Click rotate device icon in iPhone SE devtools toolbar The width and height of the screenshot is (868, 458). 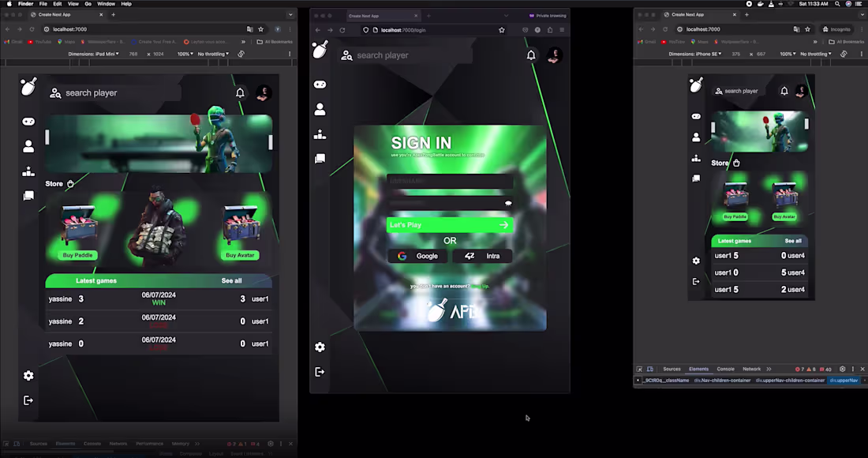844,54
